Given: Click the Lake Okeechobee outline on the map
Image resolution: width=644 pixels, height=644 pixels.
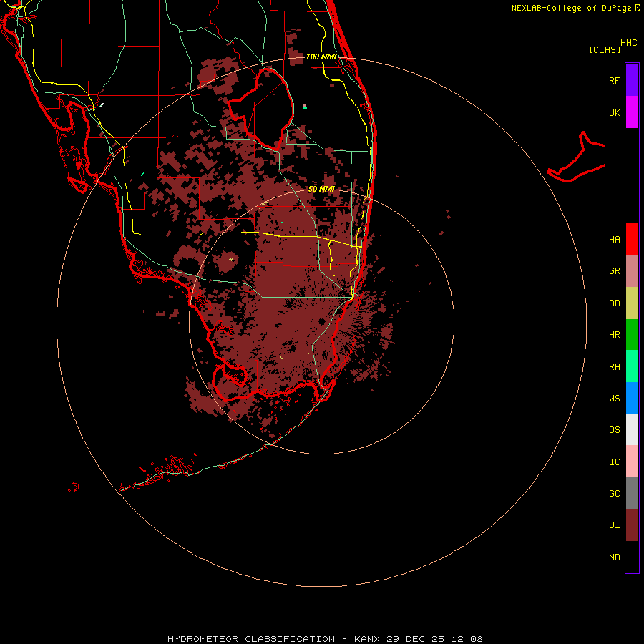Looking at the screenshot, I should [260, 108].
